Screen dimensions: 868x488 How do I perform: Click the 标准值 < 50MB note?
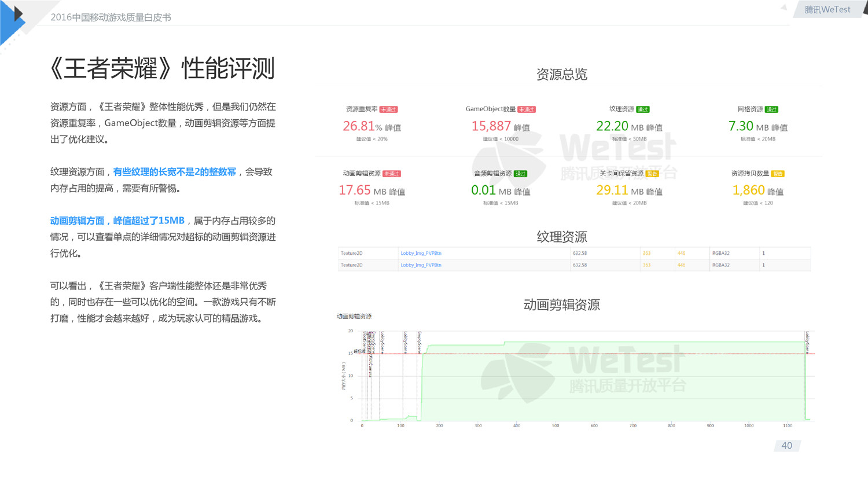tap(629, 139)
